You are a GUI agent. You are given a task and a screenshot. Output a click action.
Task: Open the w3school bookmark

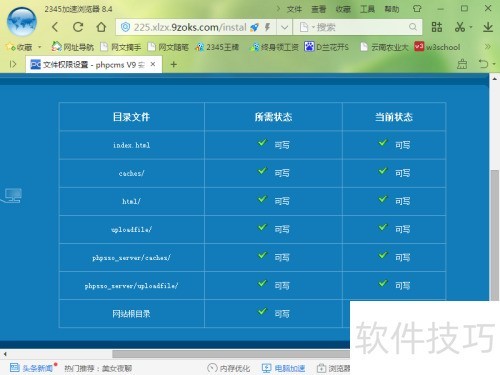point(437,47)
